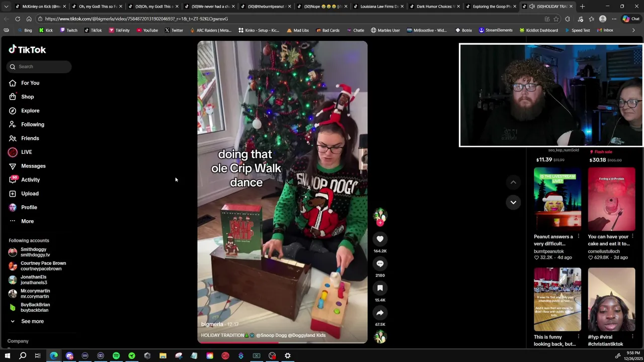Open This is funny looking back thumbnail
Screen dimensions: 644x362
557,299
